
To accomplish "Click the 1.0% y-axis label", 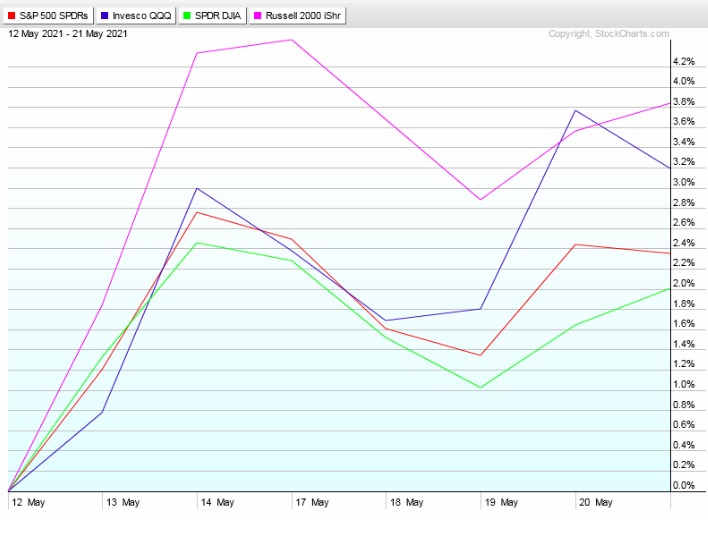I will coord(684,384).
